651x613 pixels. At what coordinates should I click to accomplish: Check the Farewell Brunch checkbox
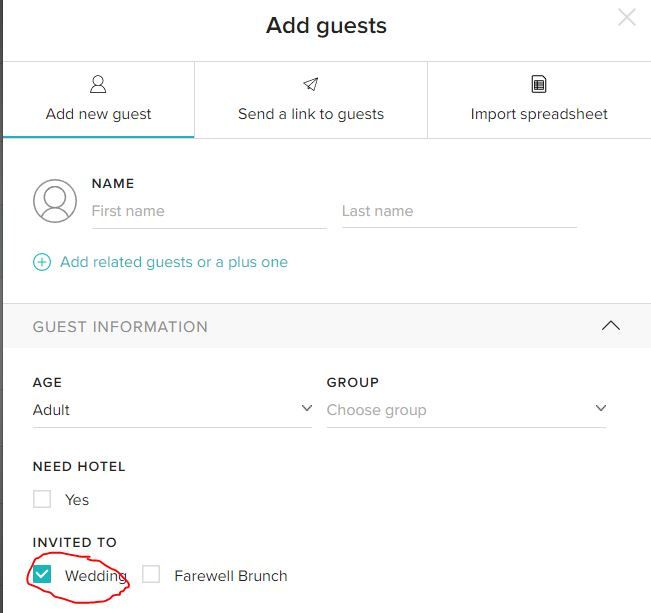coord(151,575)
